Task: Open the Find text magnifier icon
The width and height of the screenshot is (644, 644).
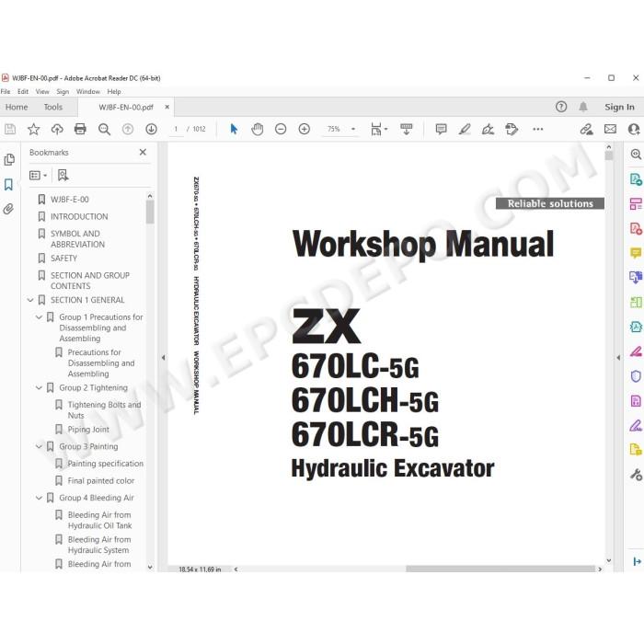Action: tap(104, 130)
